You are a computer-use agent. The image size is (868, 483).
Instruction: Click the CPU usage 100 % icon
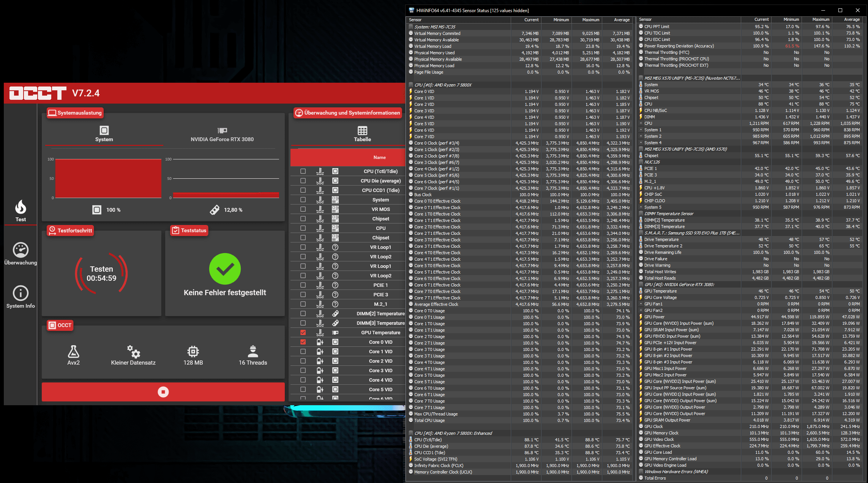[97, 210]
